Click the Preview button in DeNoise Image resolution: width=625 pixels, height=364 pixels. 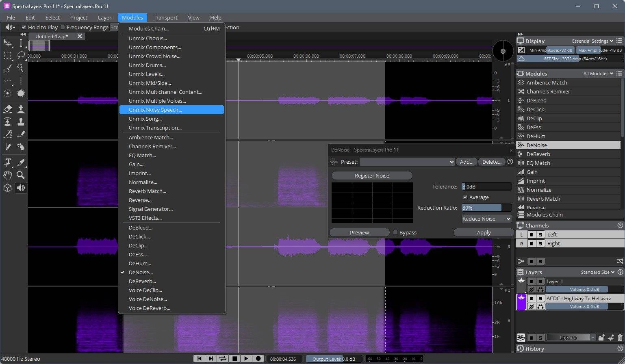click(x=359, y=232)
